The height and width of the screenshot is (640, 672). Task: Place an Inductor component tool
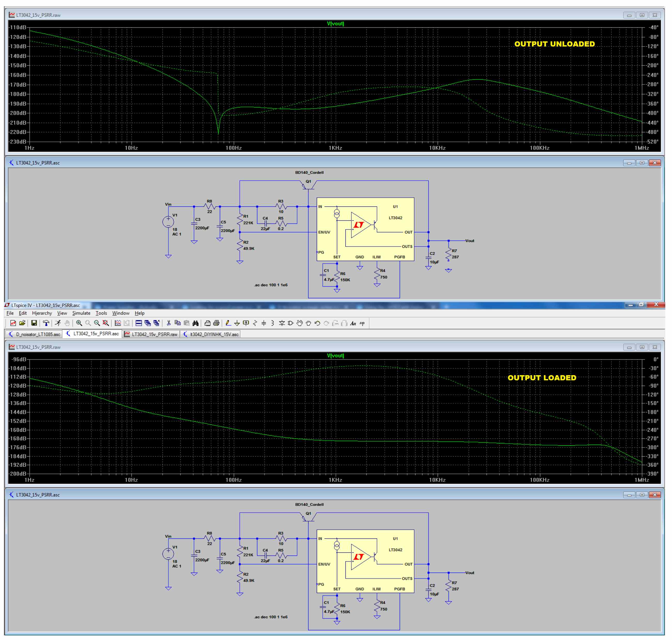pos(273,323)
